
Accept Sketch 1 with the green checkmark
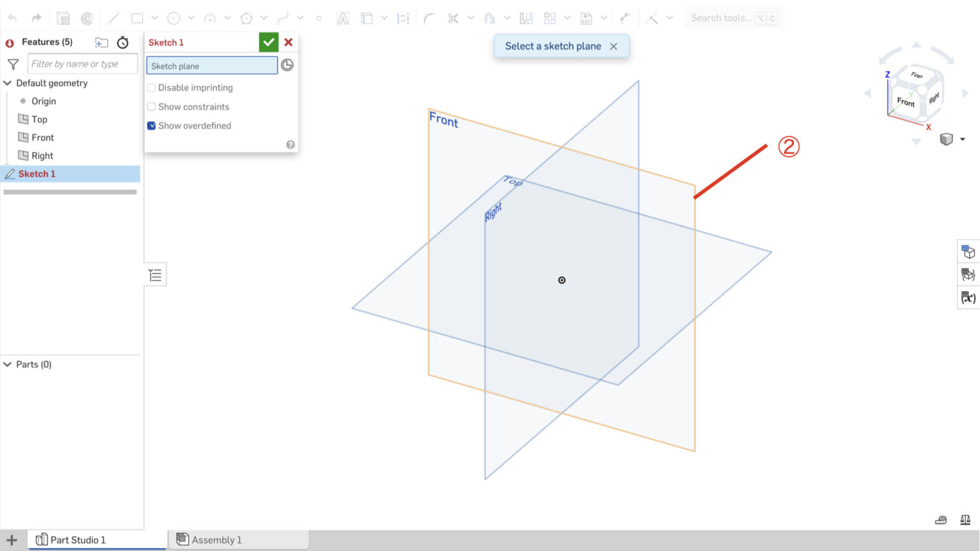pyautogui.click(x=268, y=42)
